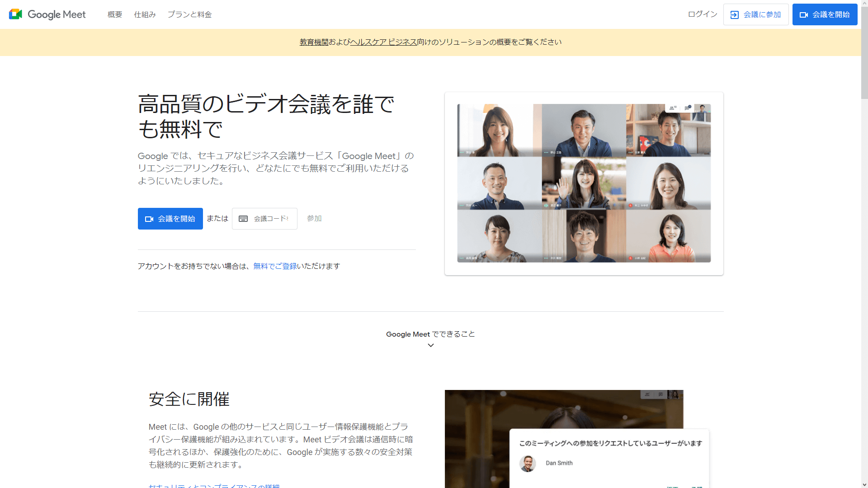868x488 pixels.
Task: Open the プランと料金 navigation item
Action: [x=189, y=14]
